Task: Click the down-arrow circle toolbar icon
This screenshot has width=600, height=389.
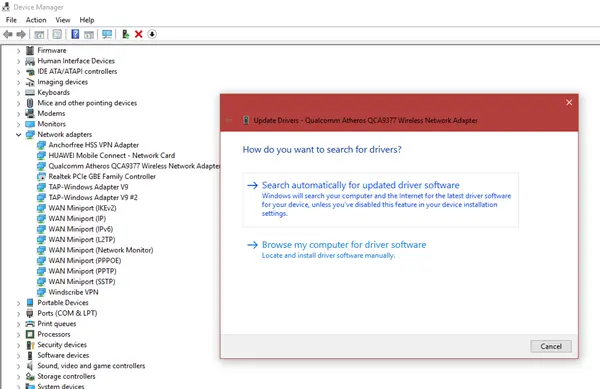Action: (152, 34)
